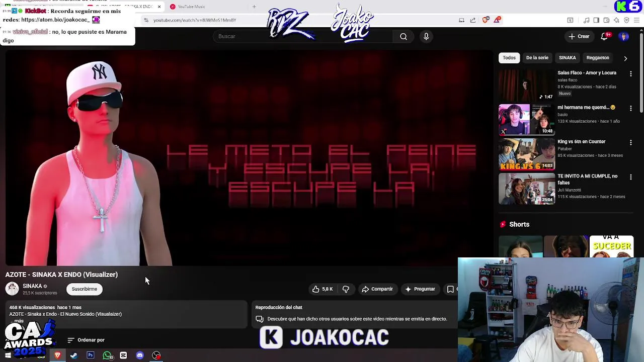Click the Compartir share button
644x362 pixels.
[377, 289]
